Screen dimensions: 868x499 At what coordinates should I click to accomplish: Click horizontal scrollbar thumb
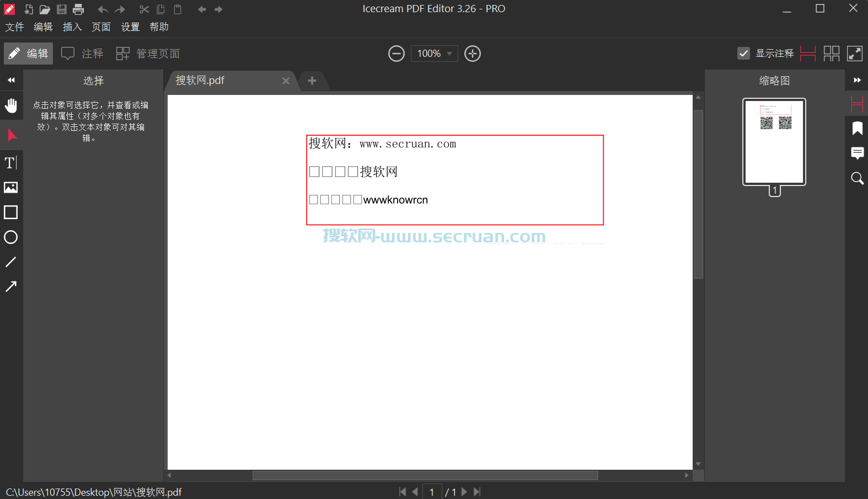[x=425, y=475]
